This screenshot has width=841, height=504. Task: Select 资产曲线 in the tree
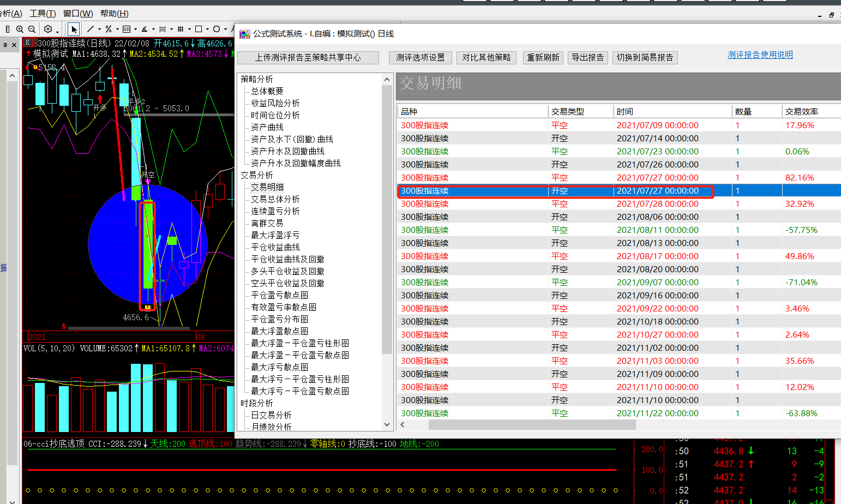[x=267, y=127]
